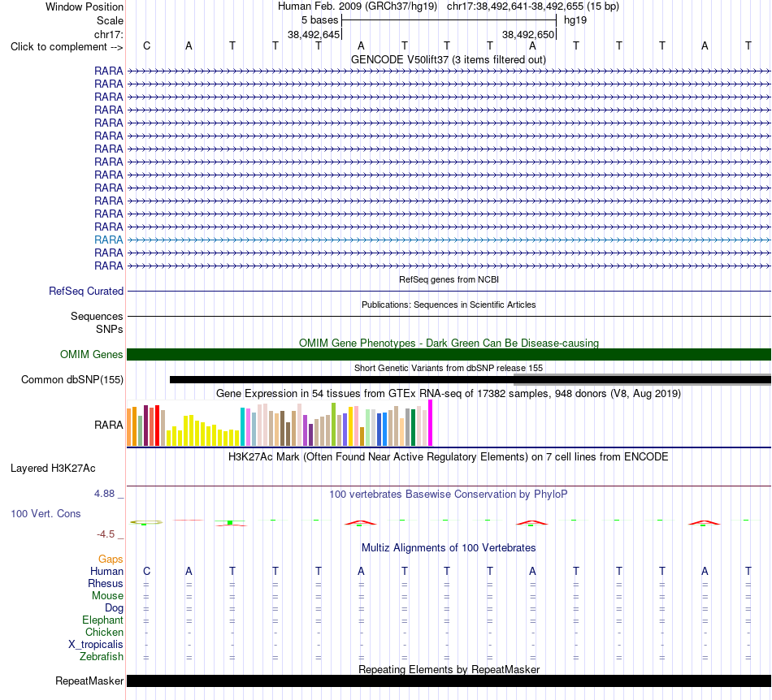Select the Human alignment row label

pos(106,572)
